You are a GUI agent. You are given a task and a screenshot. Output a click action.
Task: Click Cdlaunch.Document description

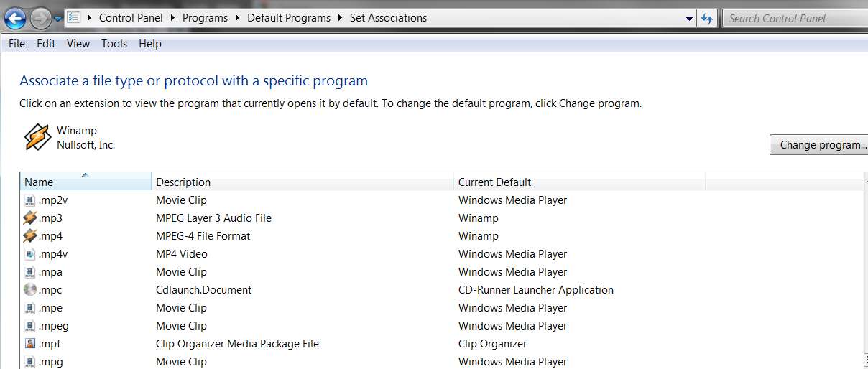tap(204, 290)
